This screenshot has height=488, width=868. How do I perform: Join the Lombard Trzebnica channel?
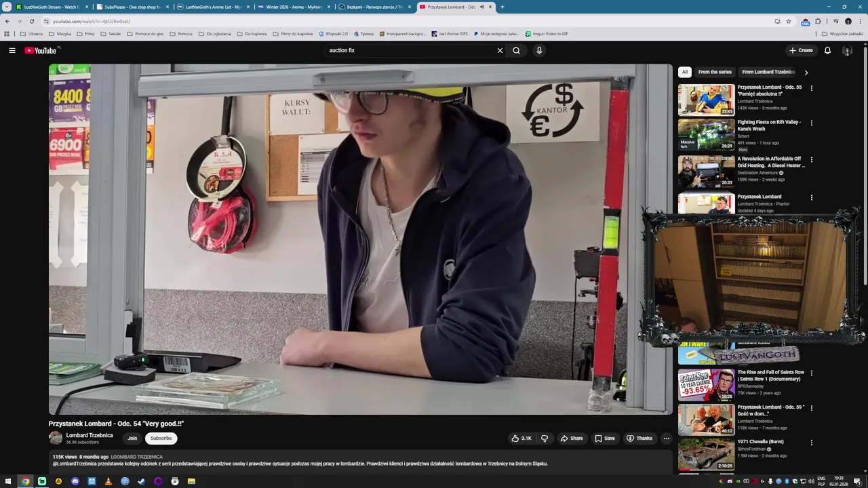point(132,439)
